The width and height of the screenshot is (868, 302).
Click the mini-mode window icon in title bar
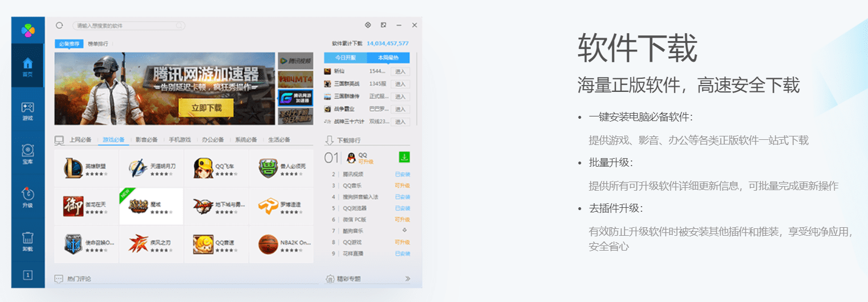[383, 25]
